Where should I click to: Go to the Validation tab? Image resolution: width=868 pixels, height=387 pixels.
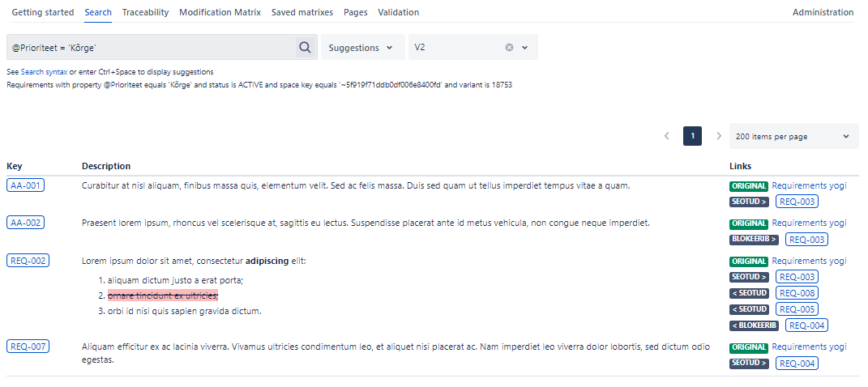pos(398,12)
